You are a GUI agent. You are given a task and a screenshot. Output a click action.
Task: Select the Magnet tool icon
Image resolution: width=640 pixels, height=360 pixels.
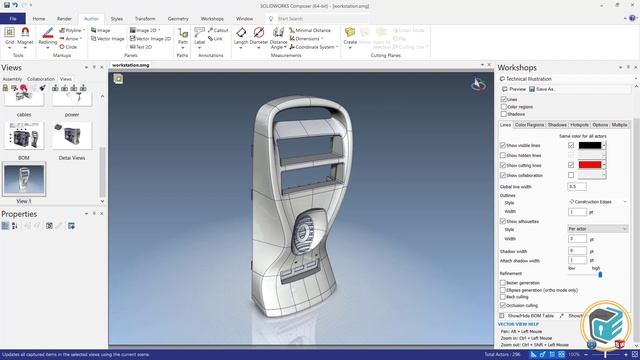[x=25, y=32]
